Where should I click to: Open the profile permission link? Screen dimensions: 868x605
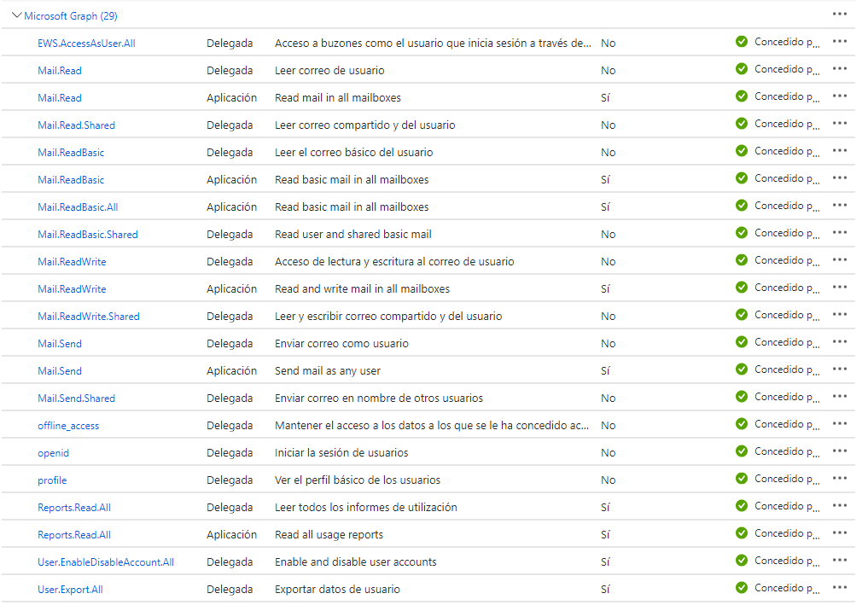[x=52, y=480]
